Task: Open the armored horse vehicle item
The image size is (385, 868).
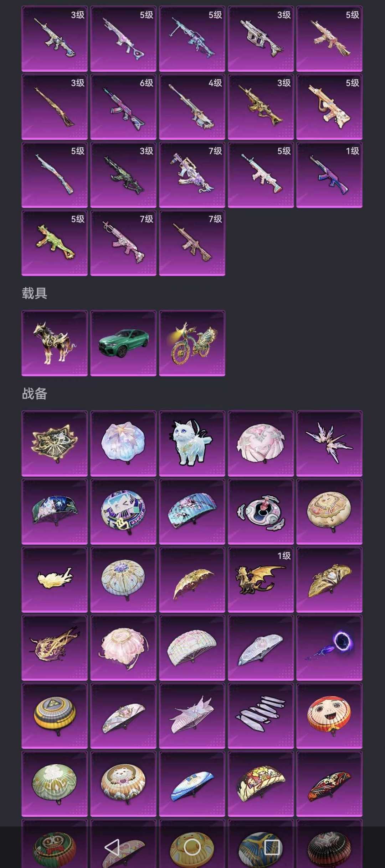Action: pyautogui.click(x=55, y=343)
